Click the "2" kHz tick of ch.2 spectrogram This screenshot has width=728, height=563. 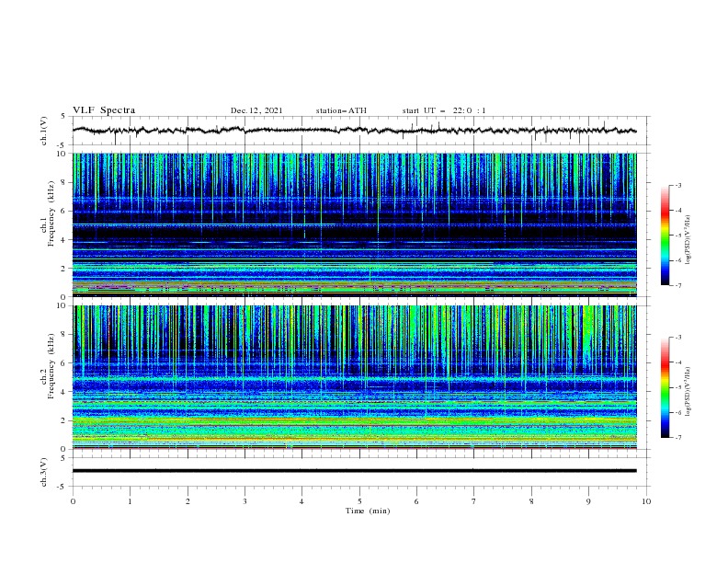point(63,420)
